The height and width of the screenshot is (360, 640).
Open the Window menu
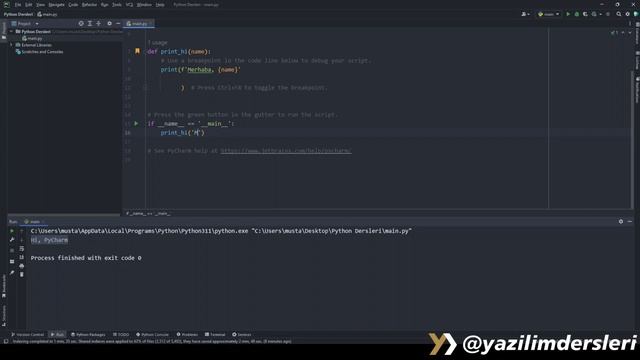[144, 4]
